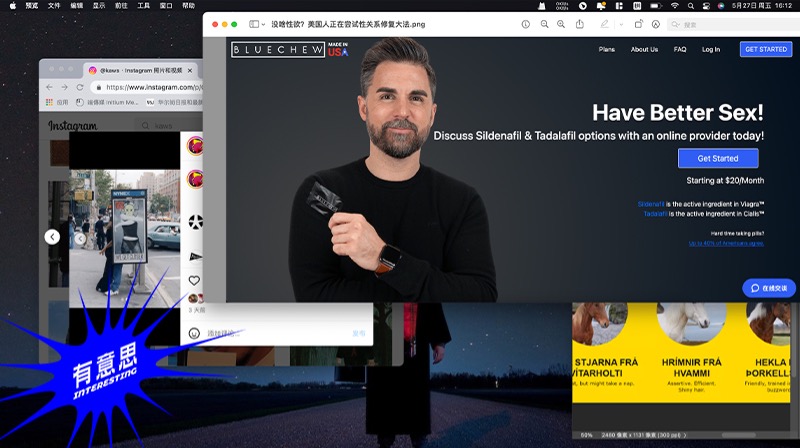The image size is (800, 448).
Task: Open Control Center in menu bar
Action: 706,6
